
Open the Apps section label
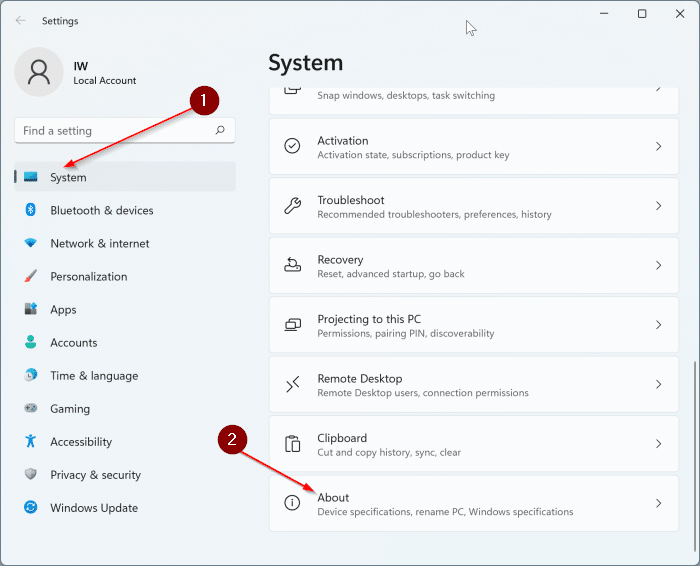[63, 310]
